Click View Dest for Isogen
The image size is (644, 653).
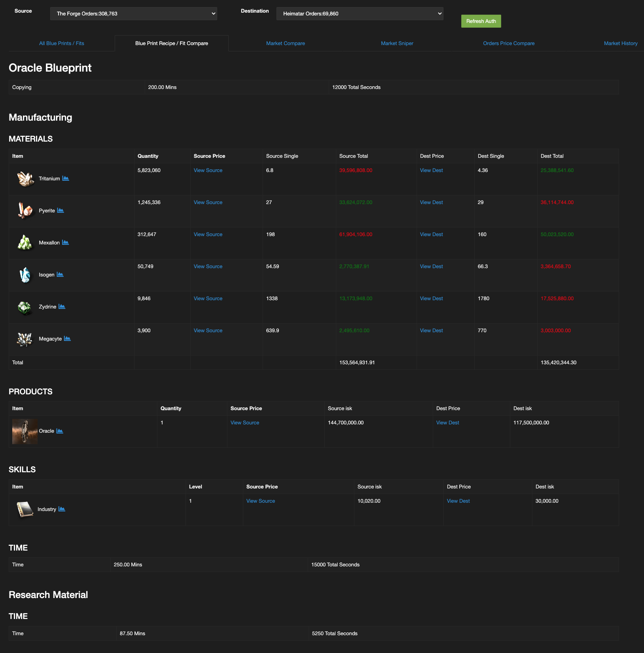tap(432, 267)
